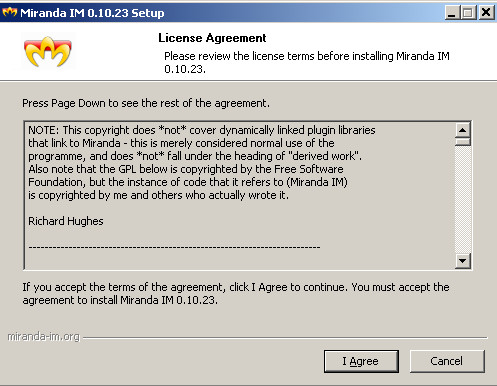Close the Miranda IM Setup window
497x386 pixels.
point(486,13)
